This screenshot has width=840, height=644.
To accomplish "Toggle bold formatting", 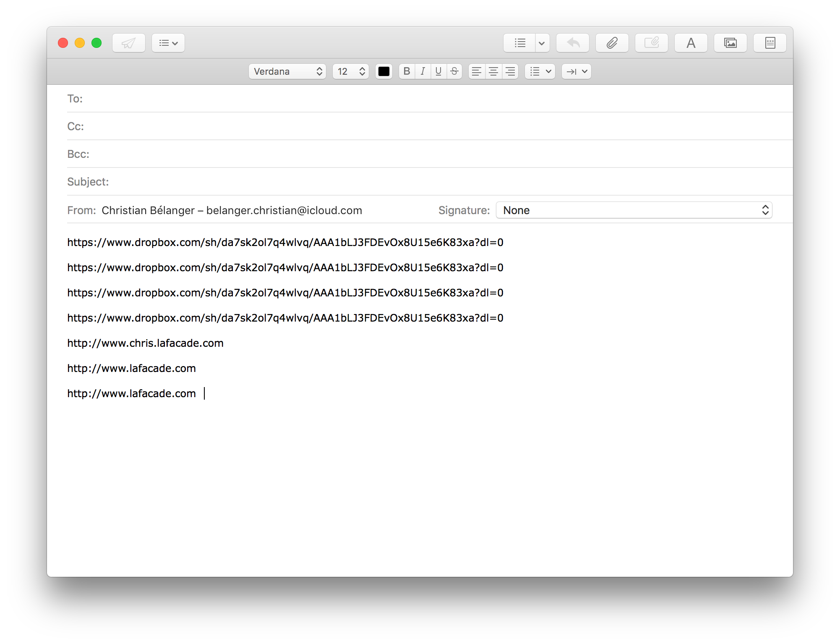I will tap(407, 71).
